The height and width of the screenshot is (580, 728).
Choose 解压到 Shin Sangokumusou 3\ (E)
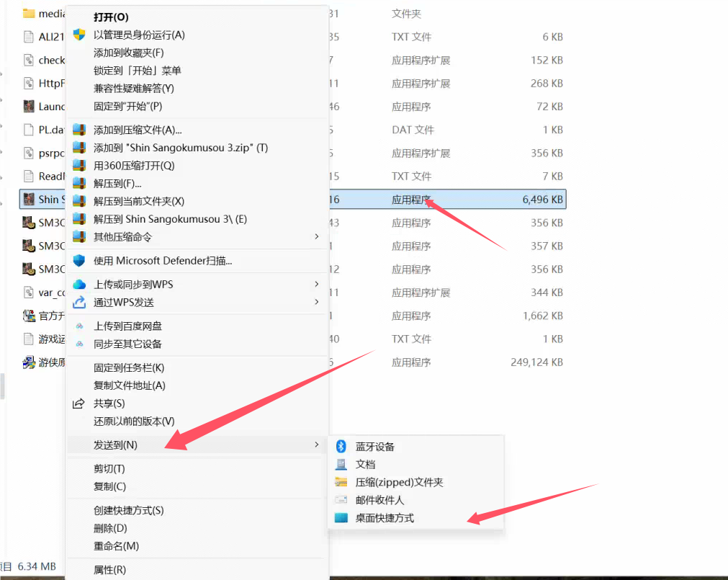click(171, 219)
